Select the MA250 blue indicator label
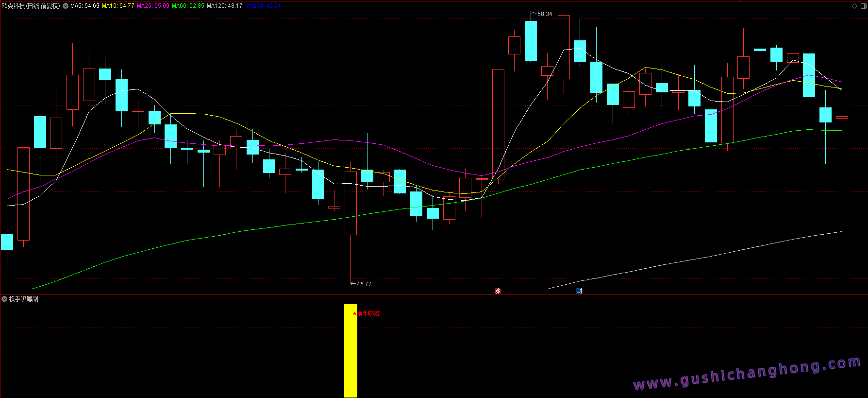This screenshot has height=398, width=868. click(x=263, y=6)
